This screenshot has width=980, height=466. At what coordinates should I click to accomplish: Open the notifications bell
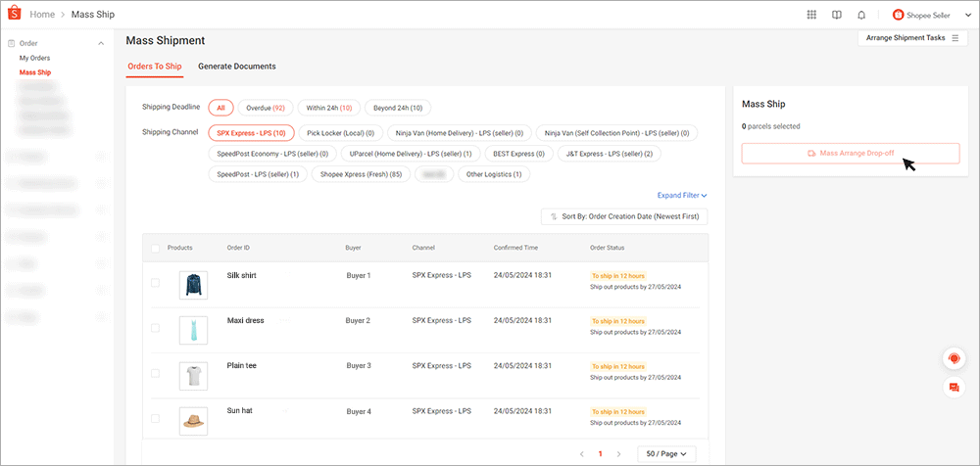click(861, 15)
